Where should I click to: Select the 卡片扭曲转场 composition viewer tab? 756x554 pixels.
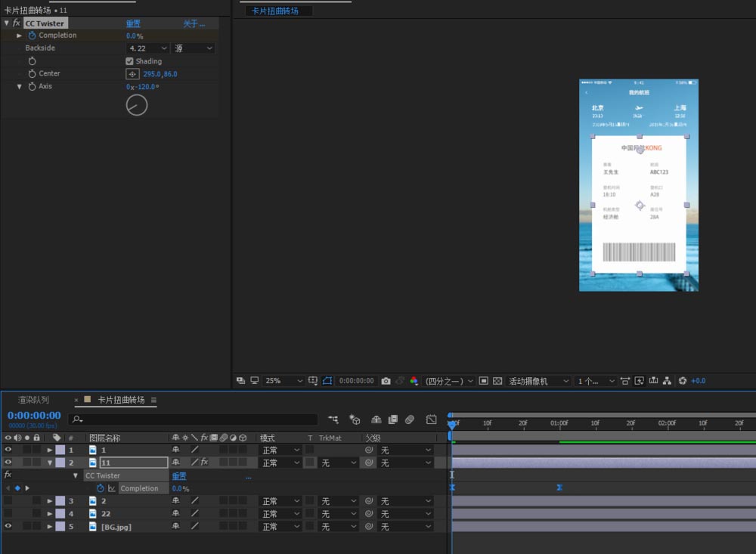click(x=275, y=11)
